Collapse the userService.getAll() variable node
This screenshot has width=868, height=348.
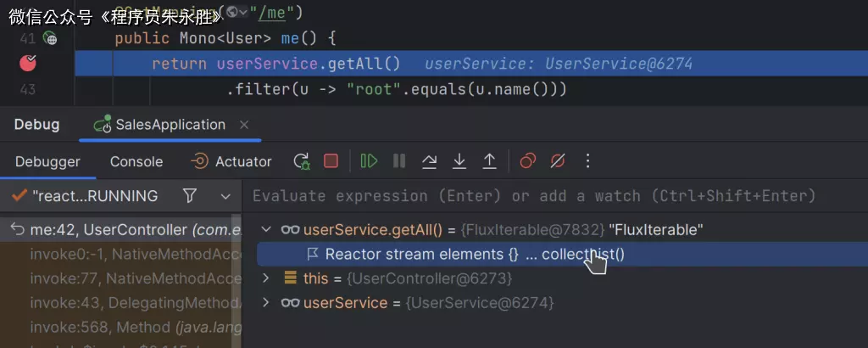point(266,229)
